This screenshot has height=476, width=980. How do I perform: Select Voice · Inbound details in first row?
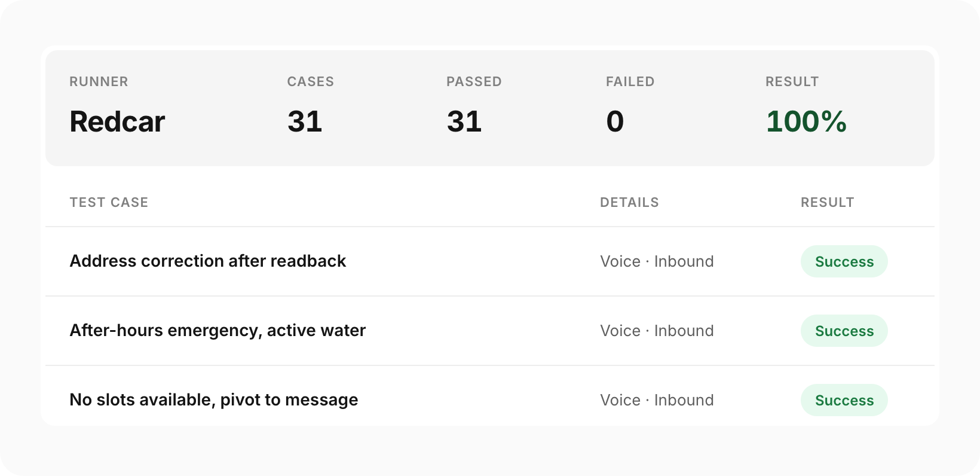tap(657, 261)
